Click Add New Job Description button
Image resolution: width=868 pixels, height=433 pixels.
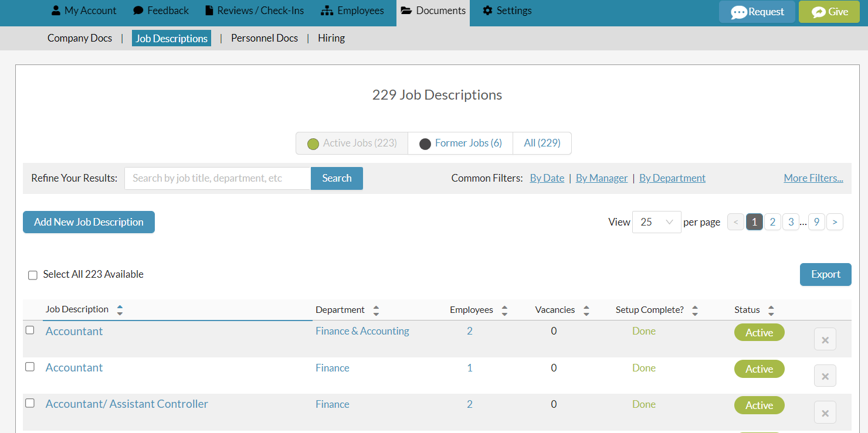pyautogui.click(x=89, y=222)
